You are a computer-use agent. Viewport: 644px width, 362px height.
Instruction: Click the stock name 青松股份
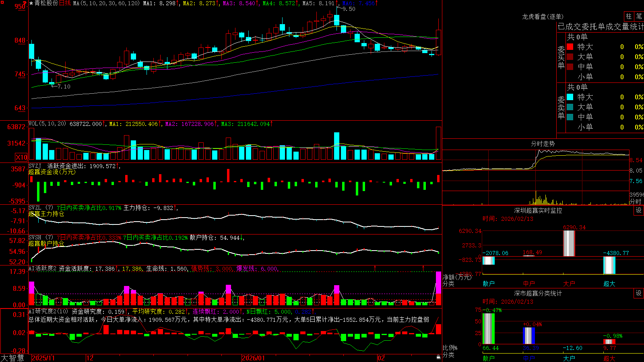coord(46,3)
